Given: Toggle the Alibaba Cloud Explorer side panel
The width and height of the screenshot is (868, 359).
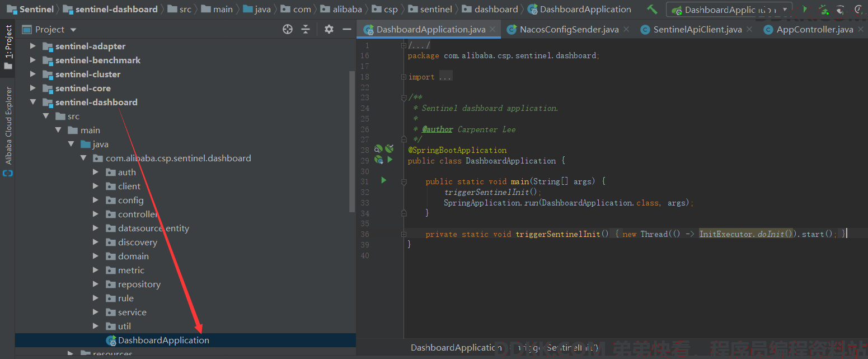Looking at the screenshot, I should click(8, 125).
